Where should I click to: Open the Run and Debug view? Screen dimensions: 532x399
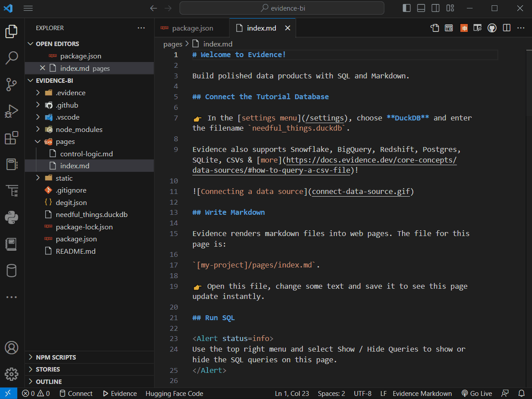click(x=12, y=111)
